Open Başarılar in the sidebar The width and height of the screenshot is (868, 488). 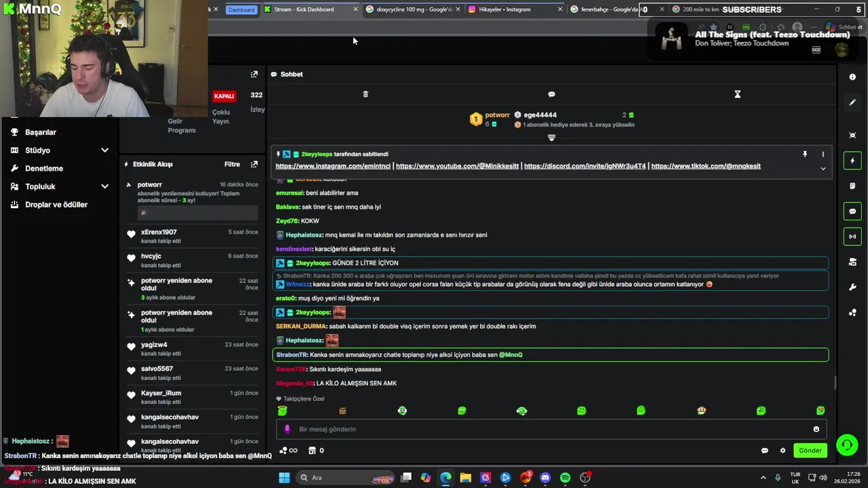(41, 132)
